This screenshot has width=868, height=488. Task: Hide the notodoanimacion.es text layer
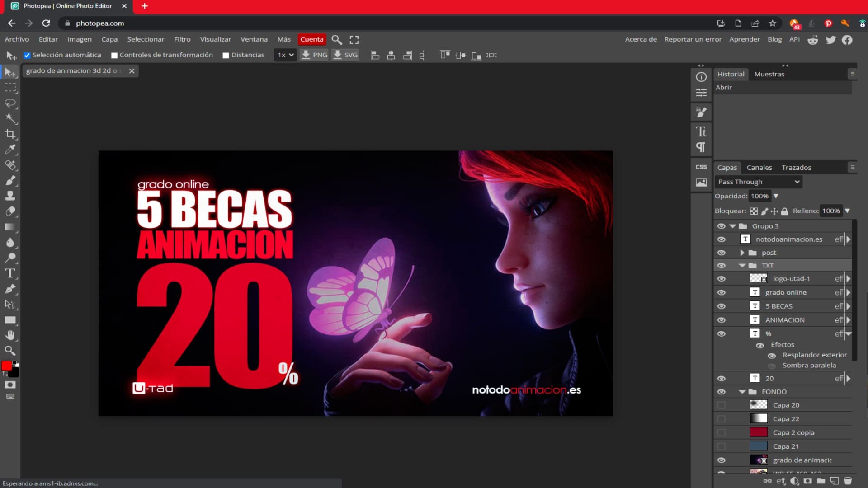(722, 239)
